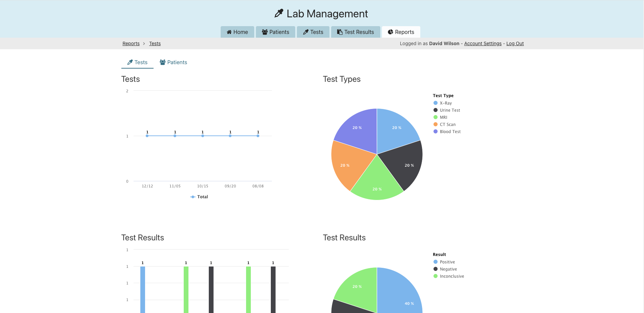This screenshot has height=313, width=644.
Task: Click the eyedropper icon in Tests nav tab
Action: coord(306,32)
